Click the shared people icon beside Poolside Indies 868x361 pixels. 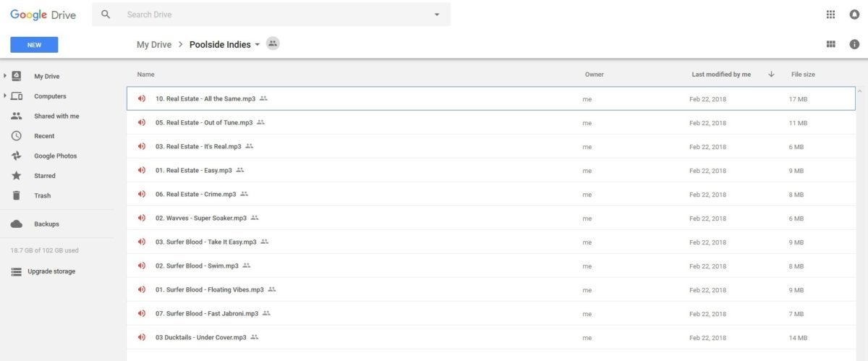tap(273, 44)
